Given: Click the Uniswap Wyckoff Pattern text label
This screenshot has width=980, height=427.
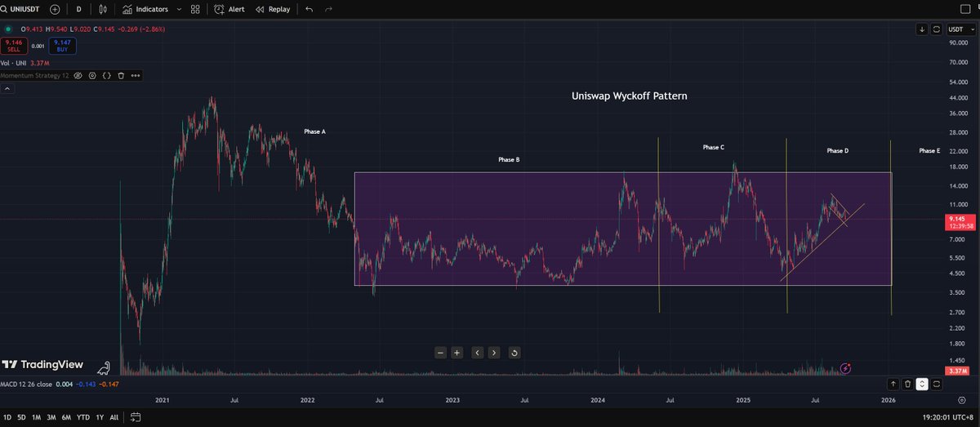Looking at the screenshot, I should coord(629,96).
